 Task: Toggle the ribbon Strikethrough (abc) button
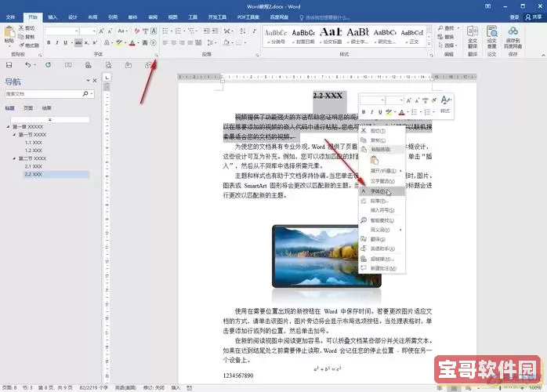coord(78,42)
